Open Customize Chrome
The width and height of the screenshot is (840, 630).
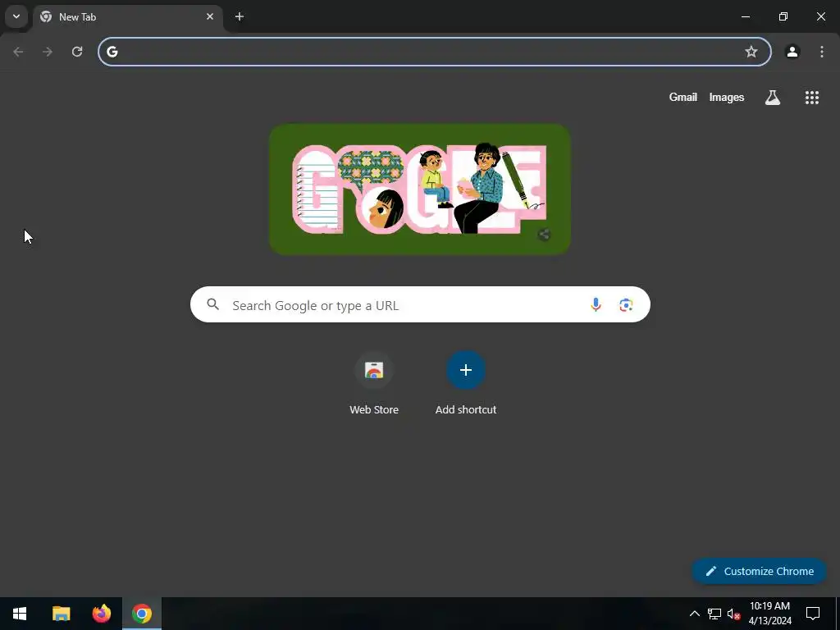click(x=759, y=571)
